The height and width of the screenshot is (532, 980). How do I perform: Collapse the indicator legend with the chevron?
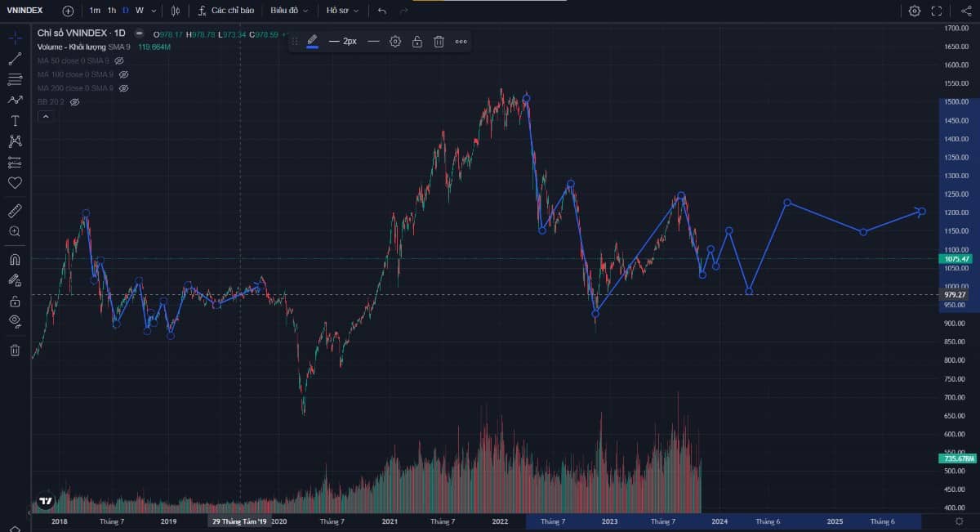pos(46,117)
